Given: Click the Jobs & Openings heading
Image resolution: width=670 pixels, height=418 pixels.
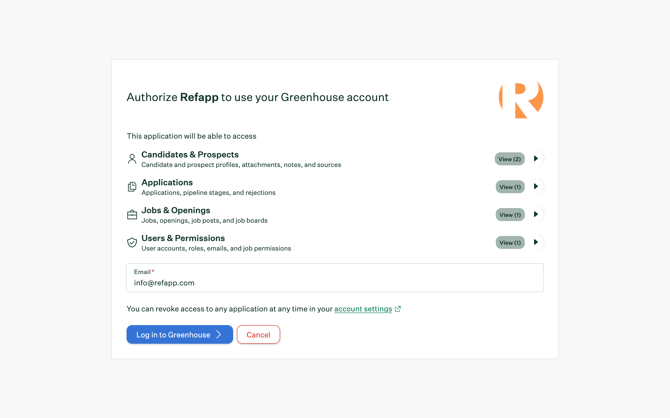Looking at the screenshot, I should 176,210.
